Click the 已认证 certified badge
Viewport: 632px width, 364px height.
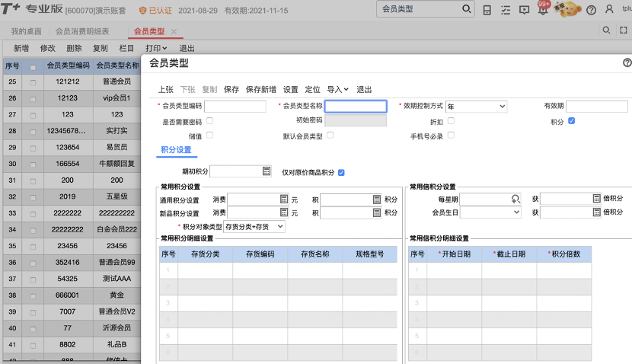click(x=155, y=11)
